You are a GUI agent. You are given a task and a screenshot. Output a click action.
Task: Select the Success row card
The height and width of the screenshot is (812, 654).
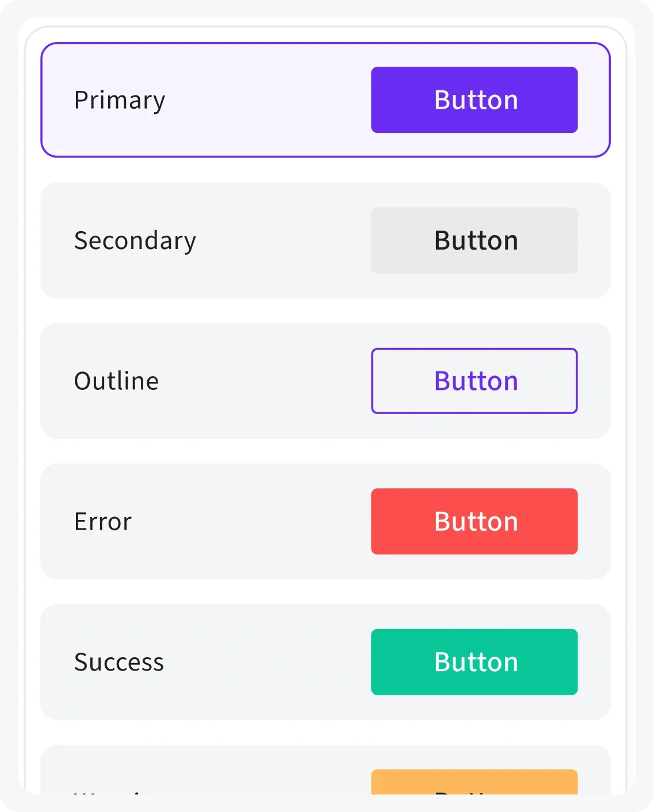click(x=326, y=662)
